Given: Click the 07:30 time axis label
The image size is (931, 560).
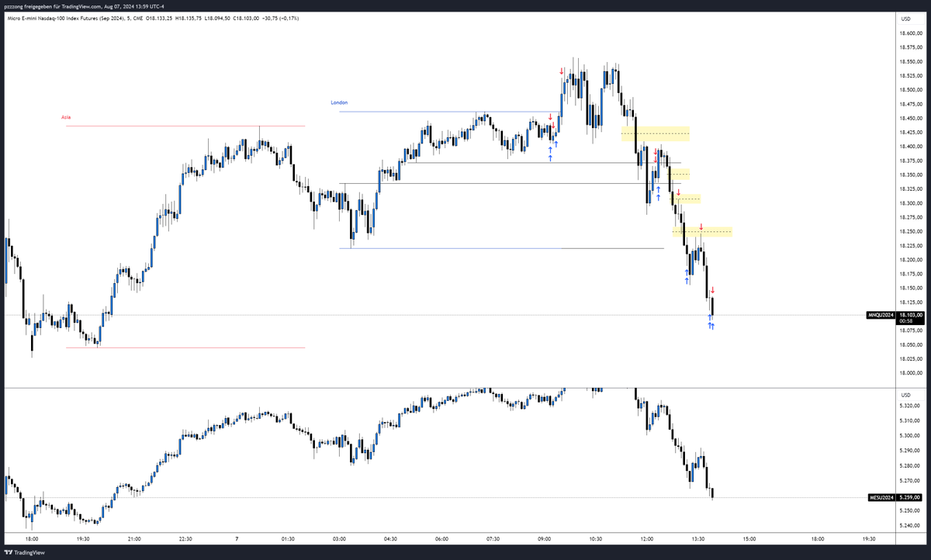Looking at the screenshot, I should pos(493,538).
